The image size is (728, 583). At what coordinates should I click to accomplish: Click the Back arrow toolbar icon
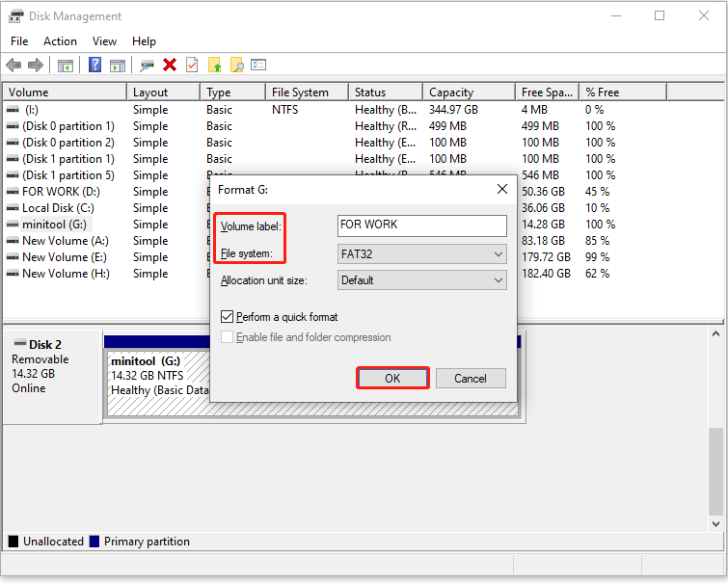(13, 65)
